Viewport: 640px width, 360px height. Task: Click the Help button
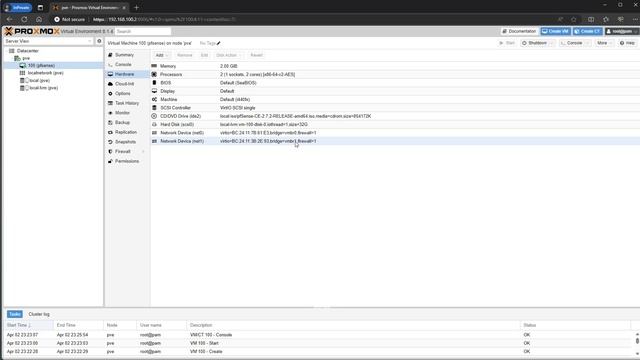pyautogui.click(x=627, y=43)
